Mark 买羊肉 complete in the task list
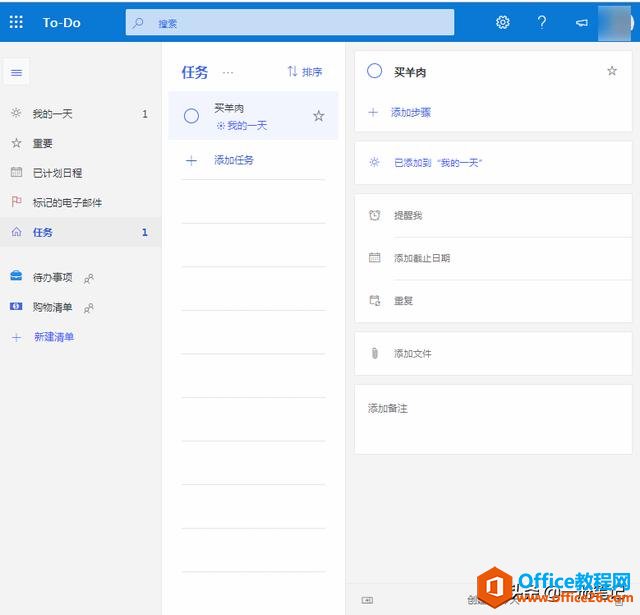 (x=192, y=116)
